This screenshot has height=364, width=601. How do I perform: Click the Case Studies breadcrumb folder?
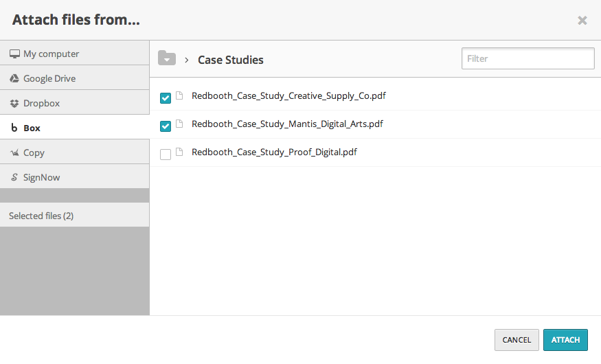point(230,60)
